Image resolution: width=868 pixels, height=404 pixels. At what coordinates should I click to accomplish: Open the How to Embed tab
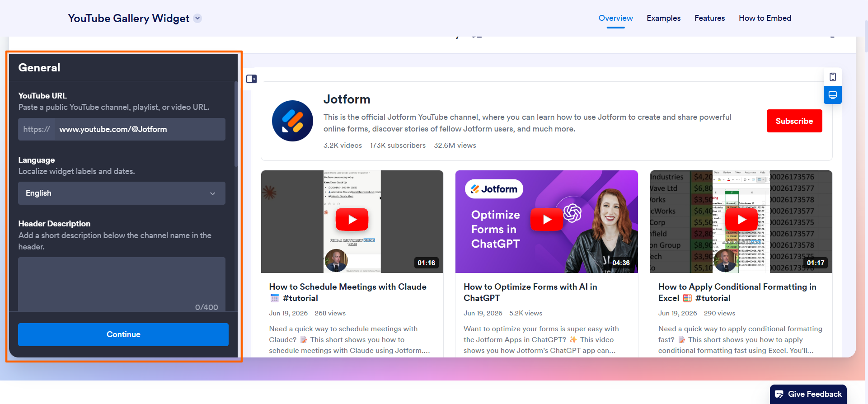765,18
